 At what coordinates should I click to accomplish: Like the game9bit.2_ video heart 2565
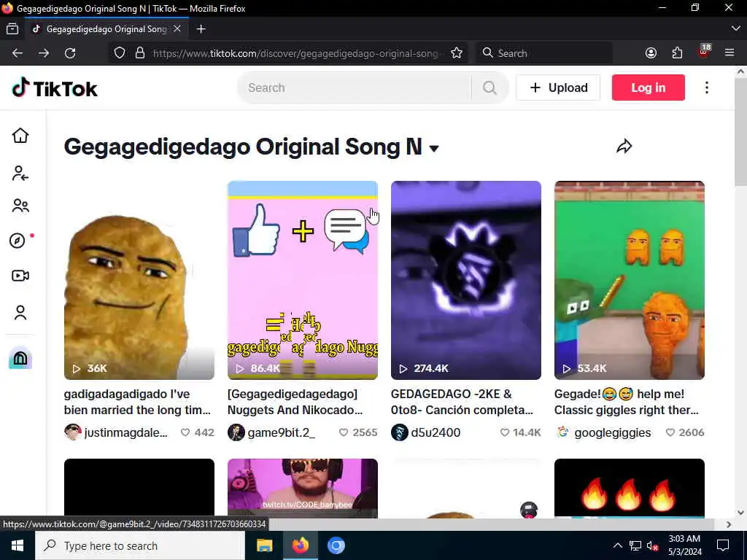[344, 432]
